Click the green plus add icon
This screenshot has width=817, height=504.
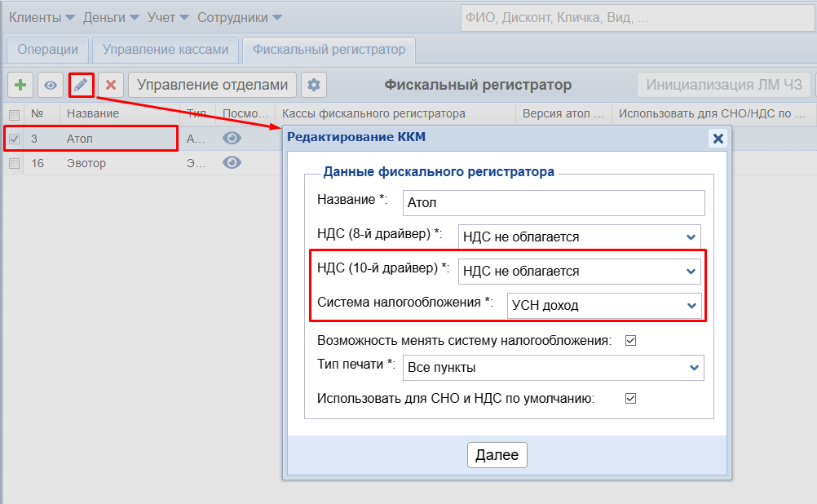20,85
